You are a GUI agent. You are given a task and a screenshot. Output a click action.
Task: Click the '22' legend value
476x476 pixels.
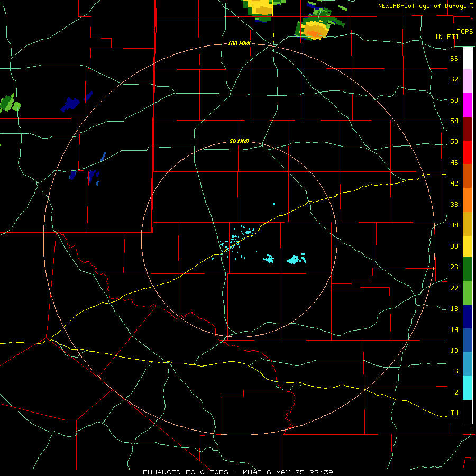[x=454, y=288]
